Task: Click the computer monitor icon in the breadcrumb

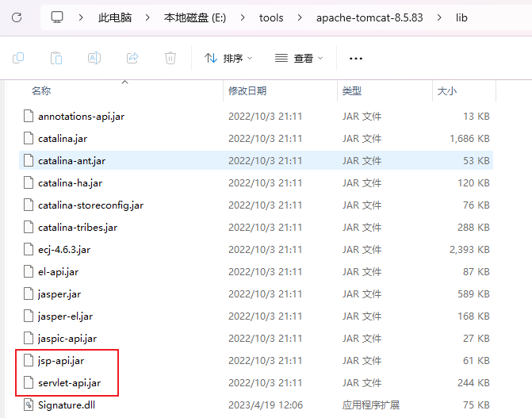Action: [57, 17]
